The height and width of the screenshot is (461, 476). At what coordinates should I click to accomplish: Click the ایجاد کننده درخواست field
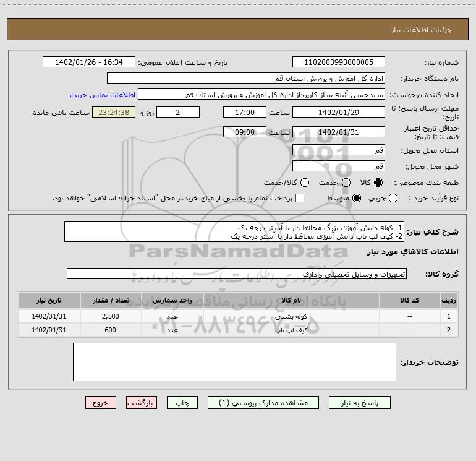point(261,94)
